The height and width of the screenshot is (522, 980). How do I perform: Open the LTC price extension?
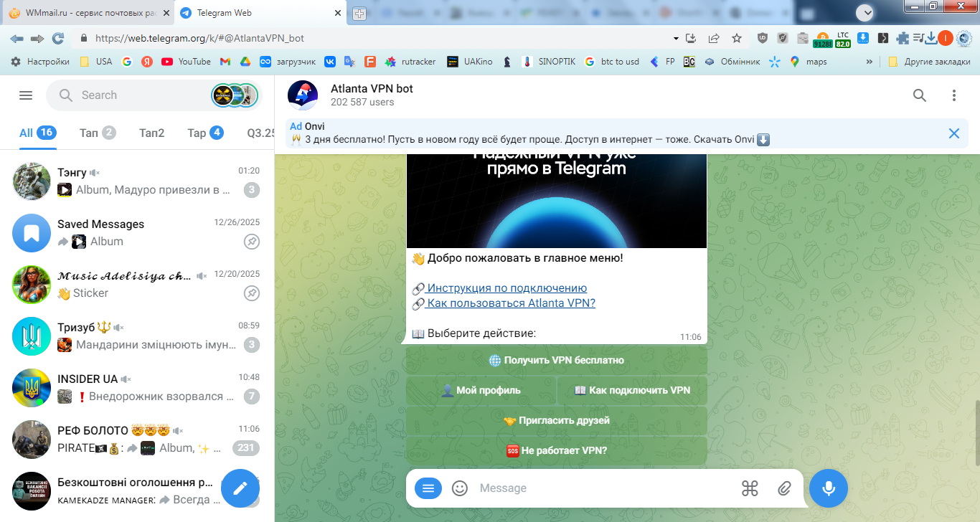843,39
